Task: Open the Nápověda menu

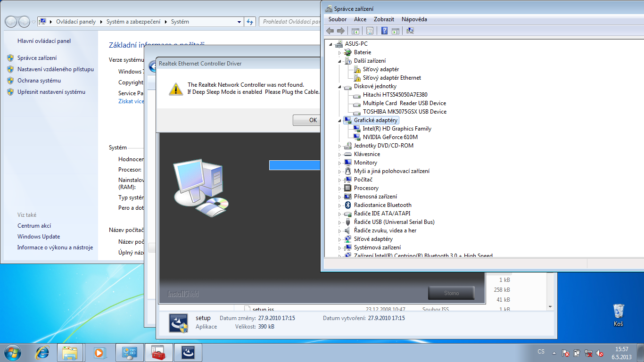Action: tap(414, 19)
